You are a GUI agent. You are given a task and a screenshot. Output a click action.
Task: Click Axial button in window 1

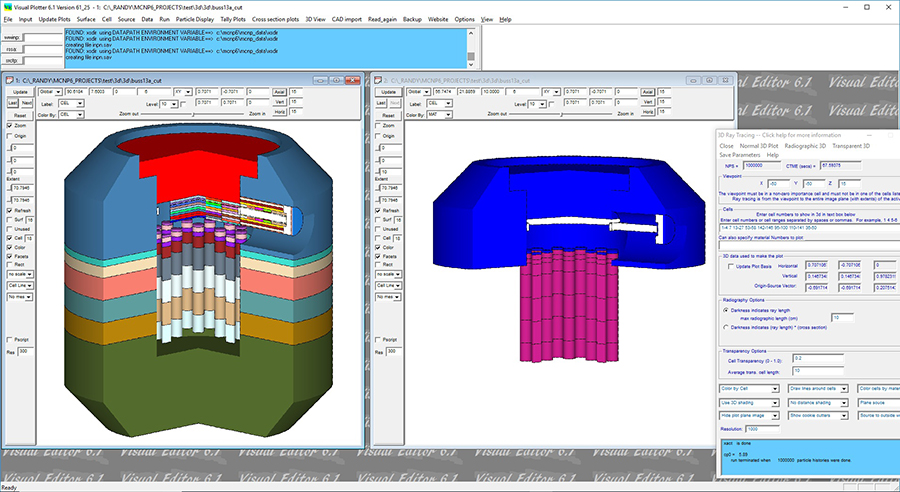[x=279, y=92]
